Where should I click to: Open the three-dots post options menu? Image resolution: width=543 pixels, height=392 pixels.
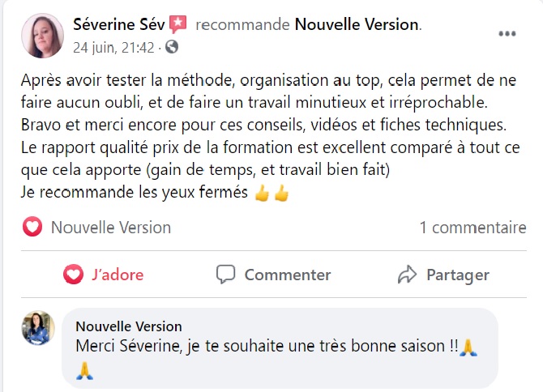coord(507,34)
